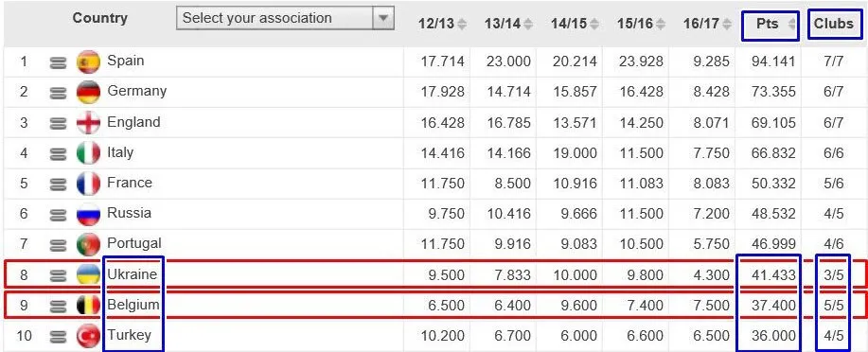
Task: Click Spain's total points 94.141
Action: (x=773, y=62)
